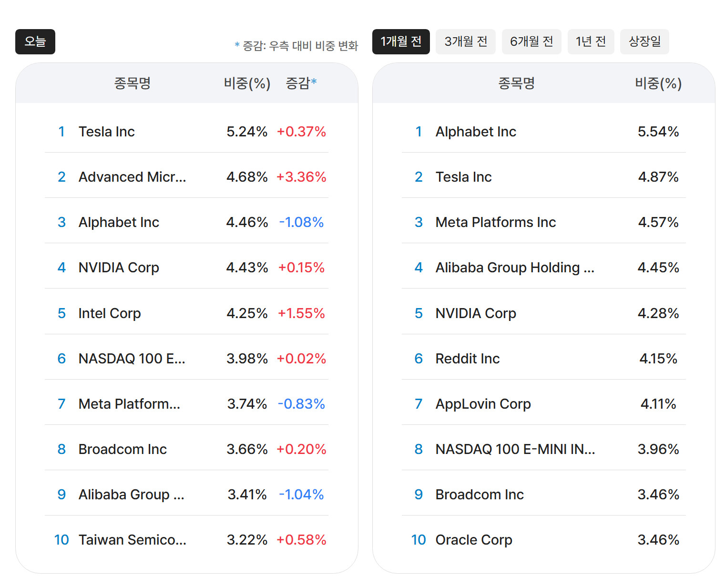Screen dimensions: 725x588
Task: Click Intel Corp holding row
Action: [x=110, y=313]
